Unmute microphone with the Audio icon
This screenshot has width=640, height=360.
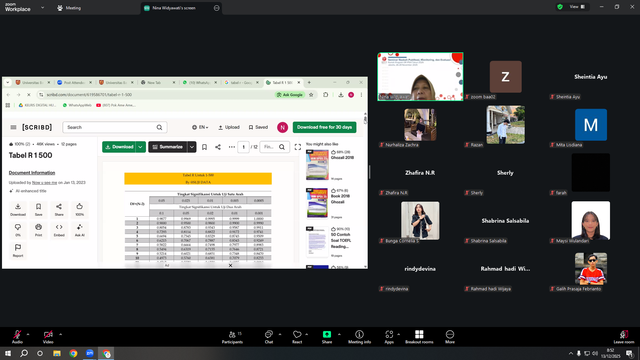[17, 334]
